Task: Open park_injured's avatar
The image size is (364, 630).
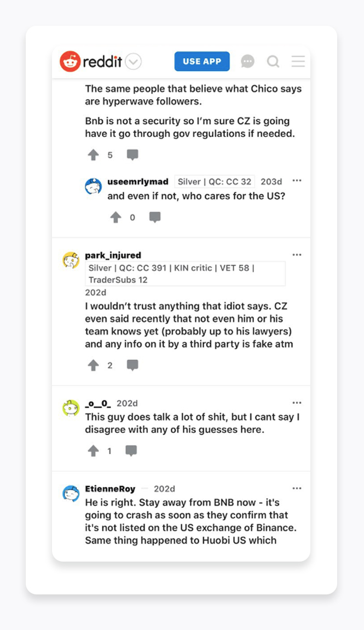Action: [x=71, y=260]
